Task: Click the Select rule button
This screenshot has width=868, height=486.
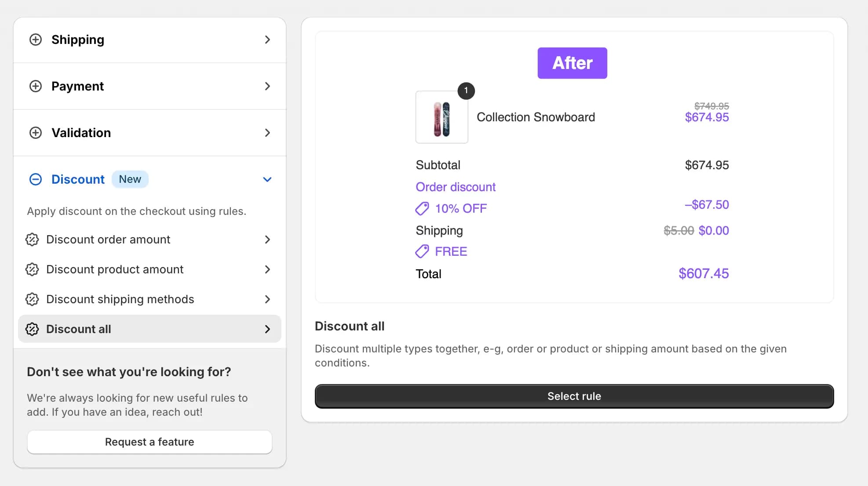Action: 573,396
